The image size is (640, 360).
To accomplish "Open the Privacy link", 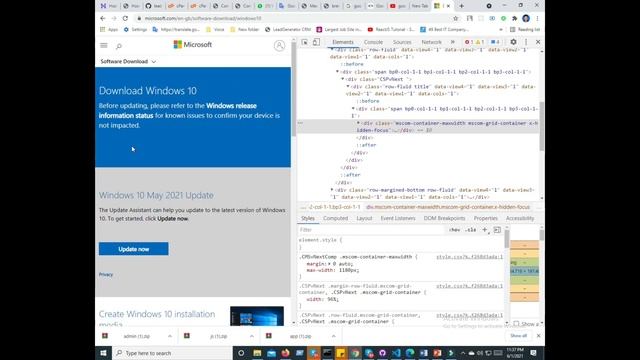I will tap(106, 275).
